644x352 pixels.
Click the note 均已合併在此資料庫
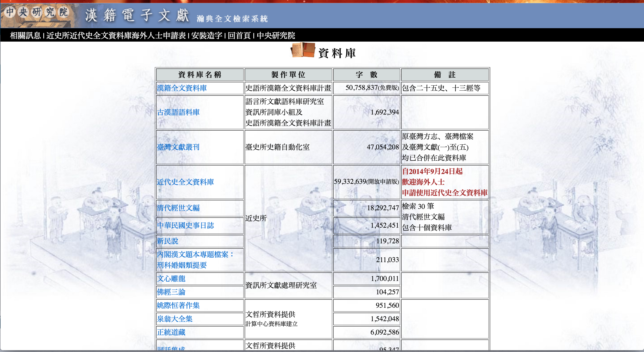pos(434,158)
